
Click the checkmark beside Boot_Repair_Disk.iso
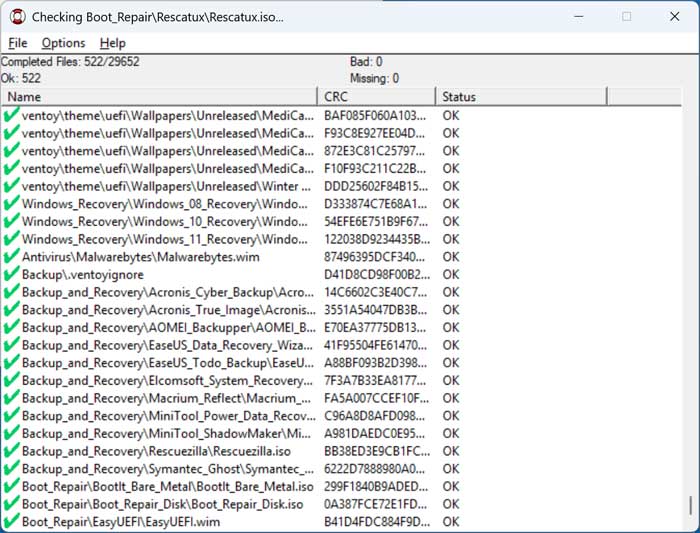[11, 504]
